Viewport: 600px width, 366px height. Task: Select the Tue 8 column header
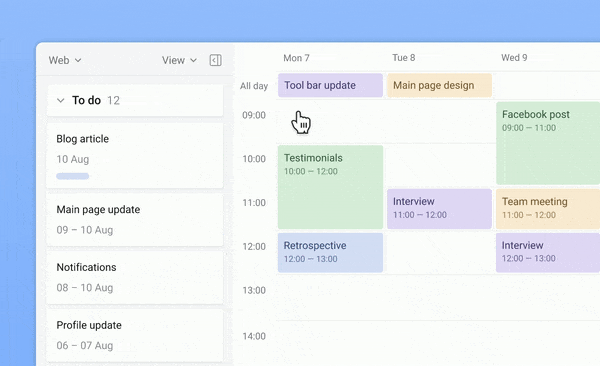403,58
